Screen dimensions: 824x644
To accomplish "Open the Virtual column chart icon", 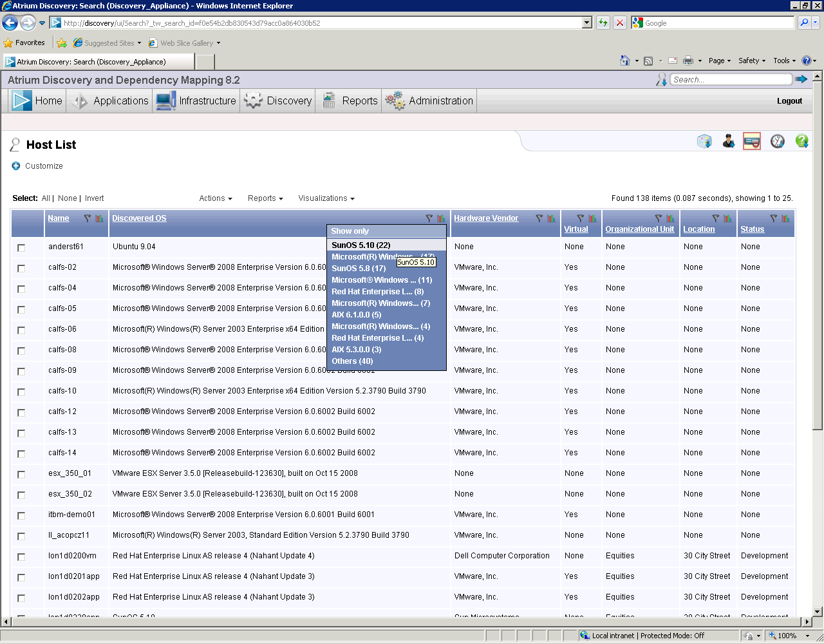I will coord(593,218).
